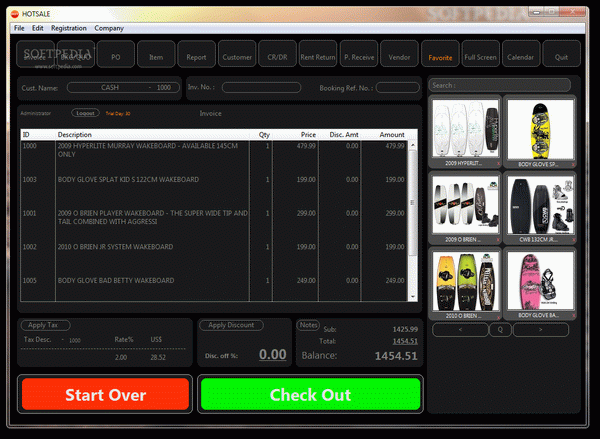Select the pink Body Glove Bad Betty image

pos(540,281)
